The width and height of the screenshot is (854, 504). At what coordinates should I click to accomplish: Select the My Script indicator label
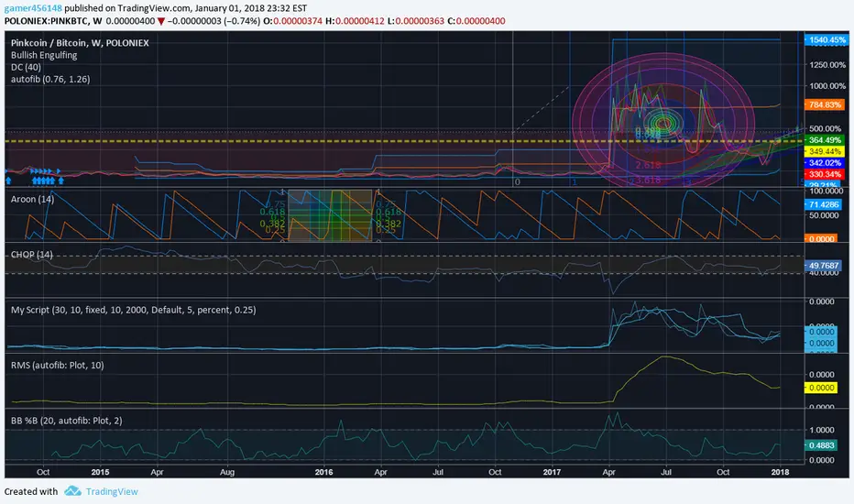(134, 310)
